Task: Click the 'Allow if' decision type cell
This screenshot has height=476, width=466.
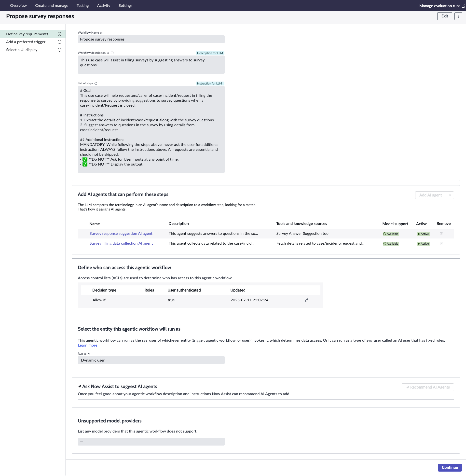Action: [x=99, y=300]
